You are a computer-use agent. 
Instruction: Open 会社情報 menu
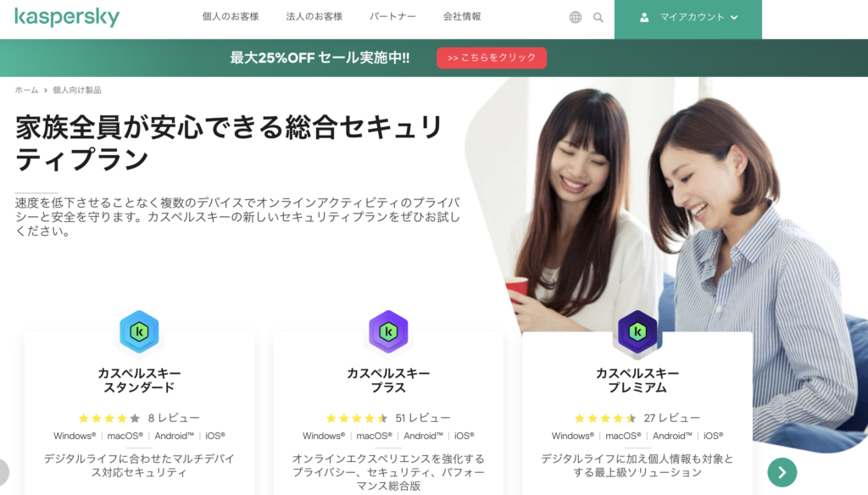tap(462, 17)
